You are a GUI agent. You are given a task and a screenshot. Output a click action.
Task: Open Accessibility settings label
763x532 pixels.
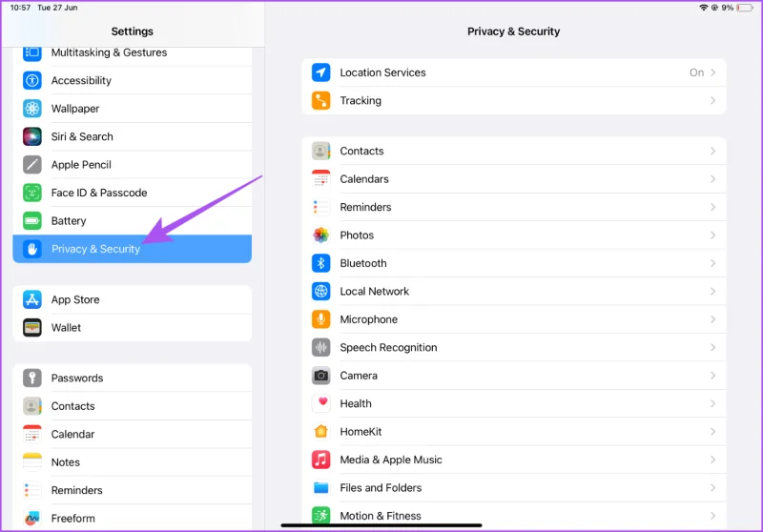pyautogui.click(x=81, y=81)
